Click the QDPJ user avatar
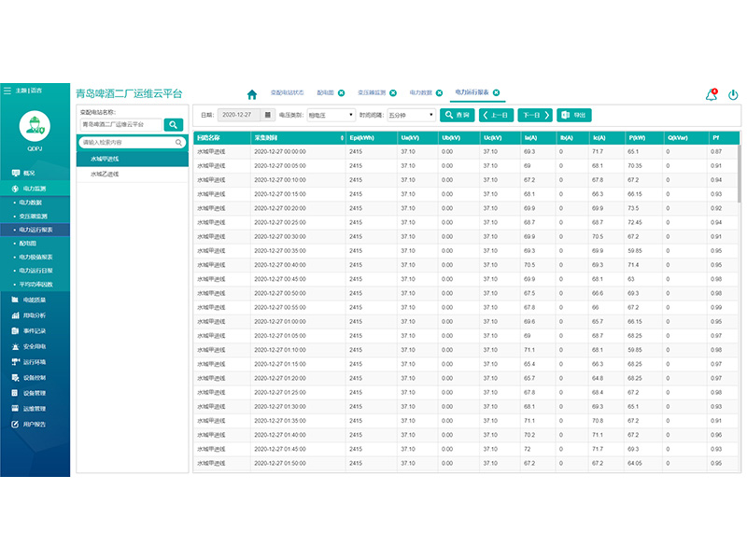747x560 pixels. (x=35, y=126)
